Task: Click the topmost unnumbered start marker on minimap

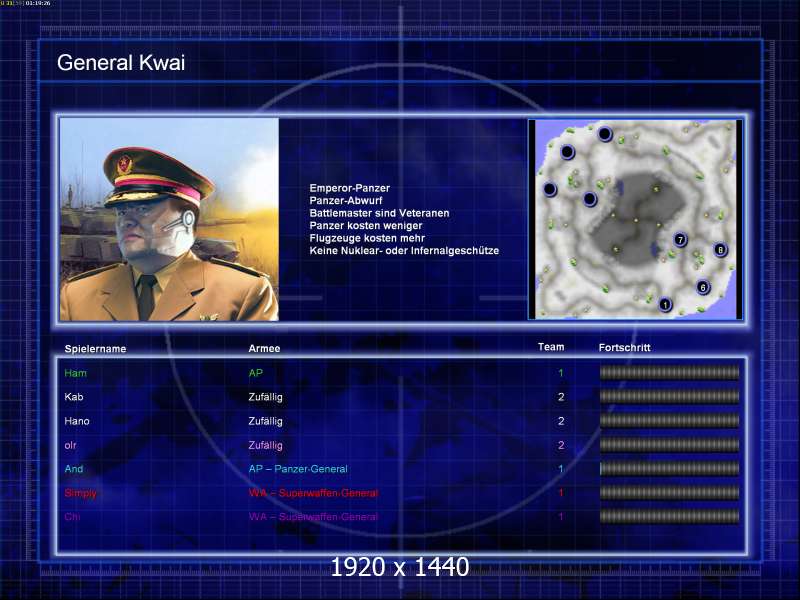Action: click(605, 134)
